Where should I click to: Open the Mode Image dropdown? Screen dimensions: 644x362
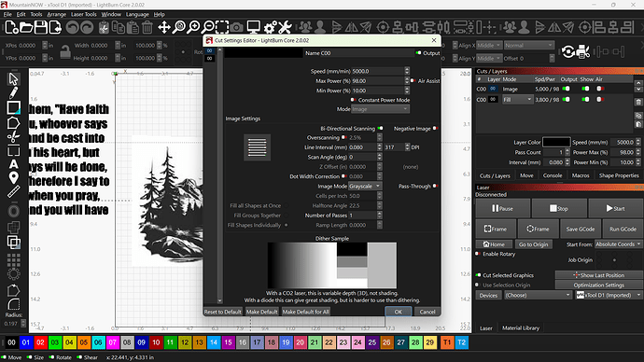[380, 109]
